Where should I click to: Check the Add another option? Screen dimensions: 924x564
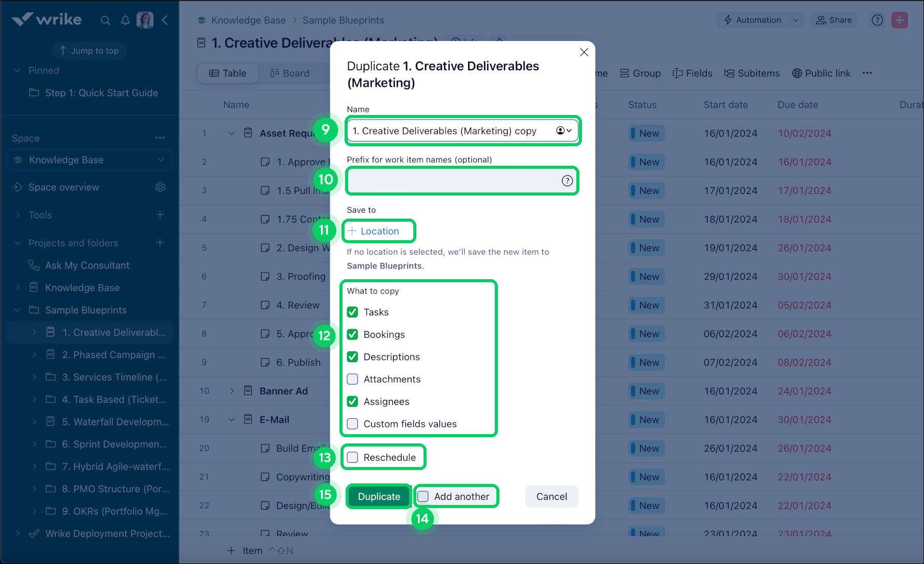[x=423, y=496]
